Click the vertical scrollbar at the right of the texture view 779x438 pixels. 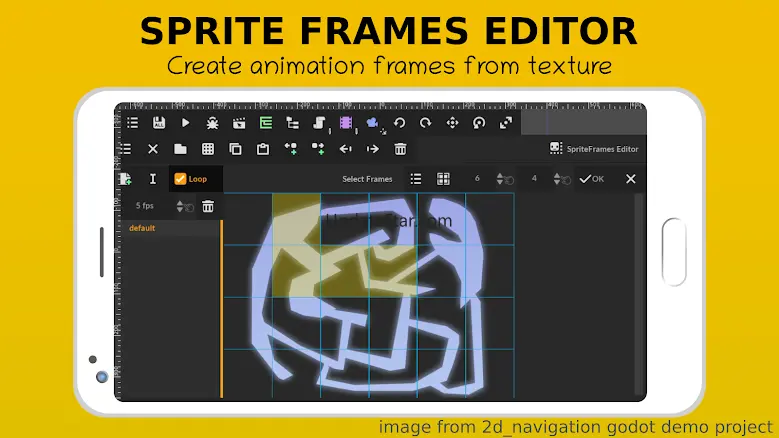click(x=639, y=295)
